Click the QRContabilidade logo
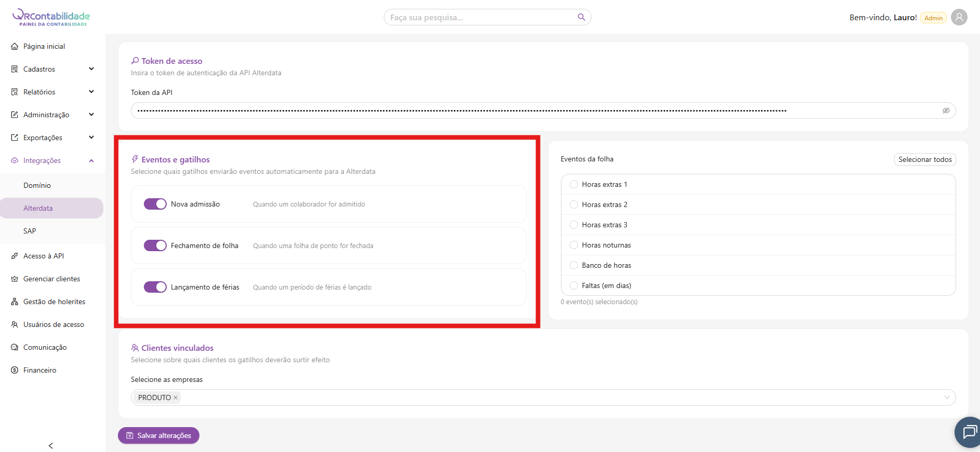980x452 pixels. tap(51, 17)
